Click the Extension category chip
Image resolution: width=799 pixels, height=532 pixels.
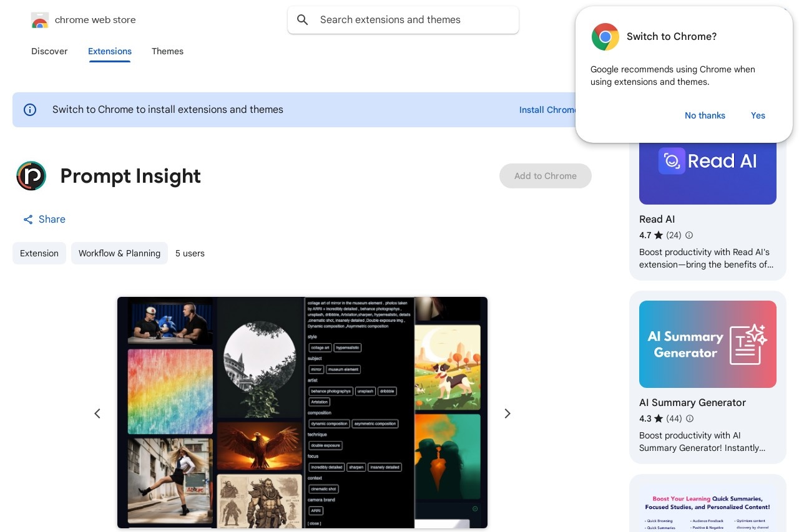[39, 253]
